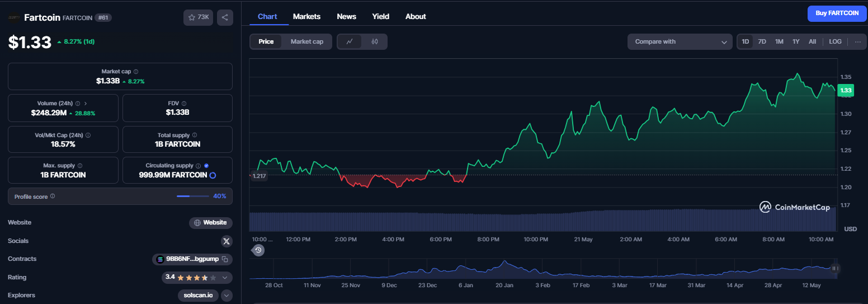Select the Price toggle
The width and height of the screenshot is (868, 304).
point(266,41)
